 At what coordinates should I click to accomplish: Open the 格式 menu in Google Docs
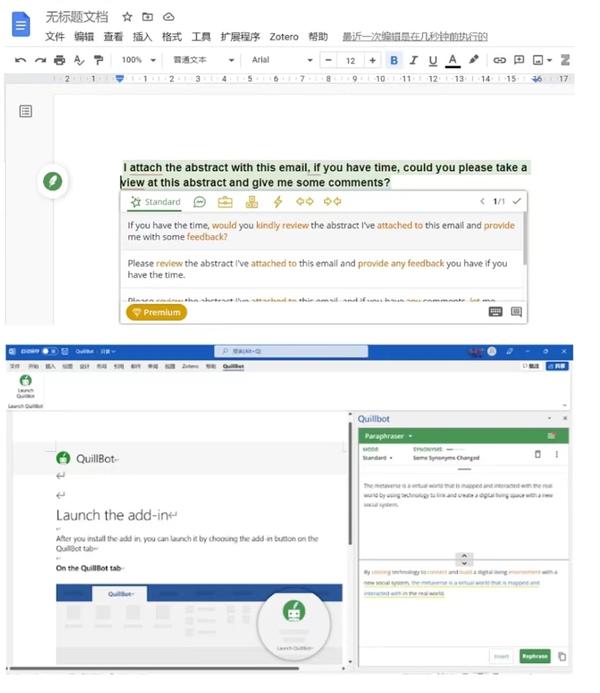172,37
